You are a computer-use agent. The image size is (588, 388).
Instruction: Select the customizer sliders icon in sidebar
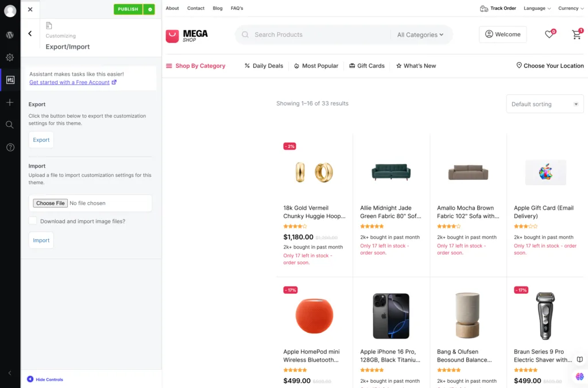tap(10, 80)
